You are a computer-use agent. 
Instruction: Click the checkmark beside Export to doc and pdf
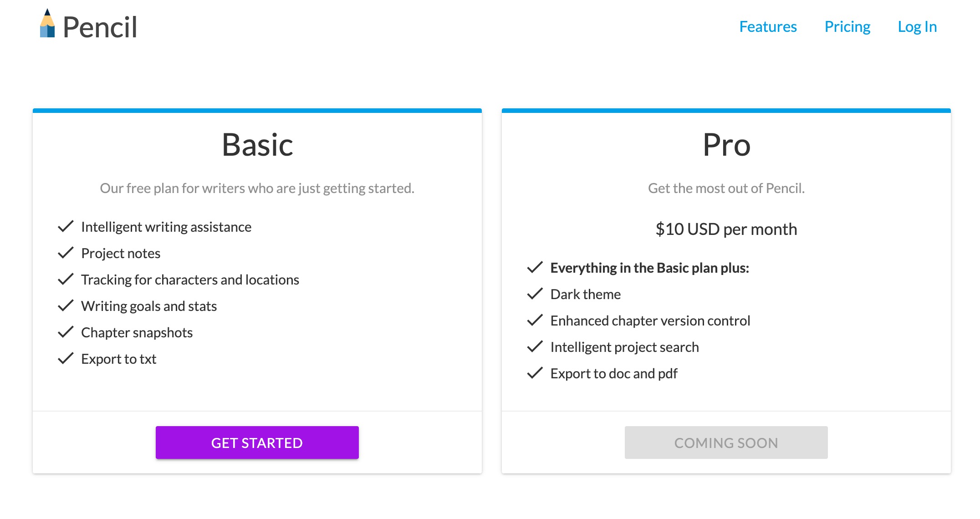tap(535, 373)
